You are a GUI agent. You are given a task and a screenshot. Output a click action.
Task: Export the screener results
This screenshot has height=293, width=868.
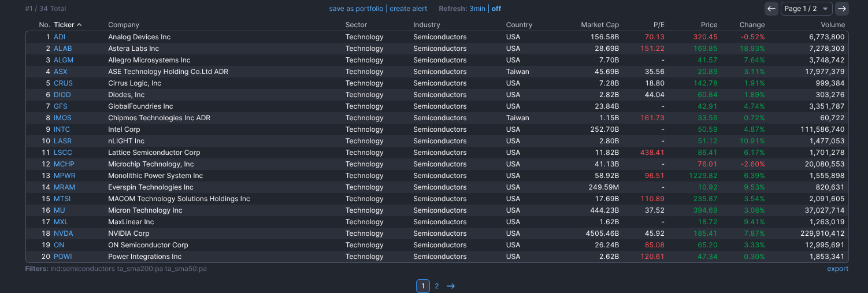[837, 269]
